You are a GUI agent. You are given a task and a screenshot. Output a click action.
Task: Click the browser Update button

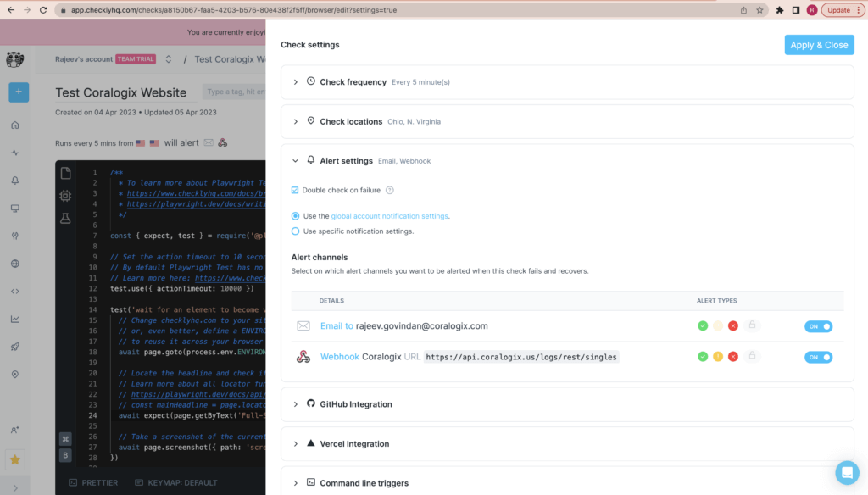[x=843, y=10]
